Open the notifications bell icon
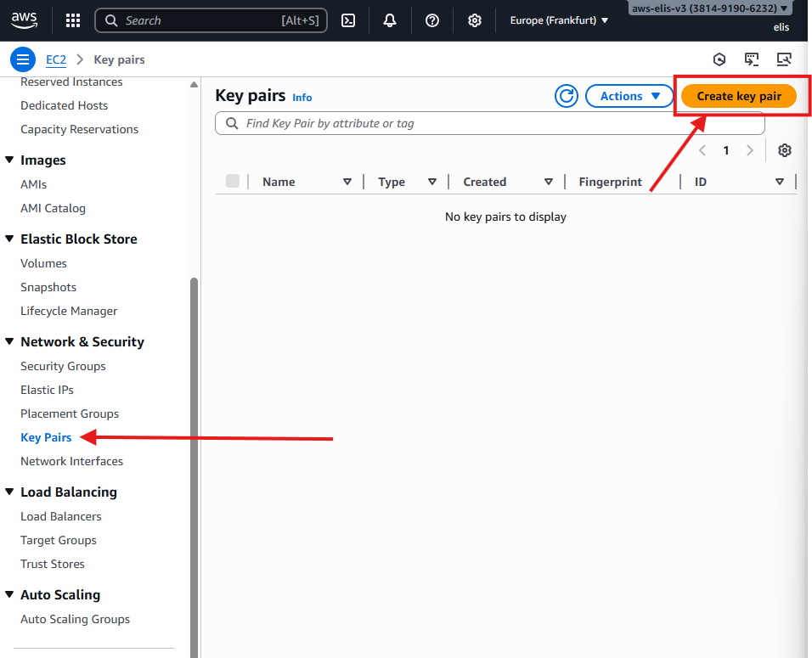 [x=390, y=20]
